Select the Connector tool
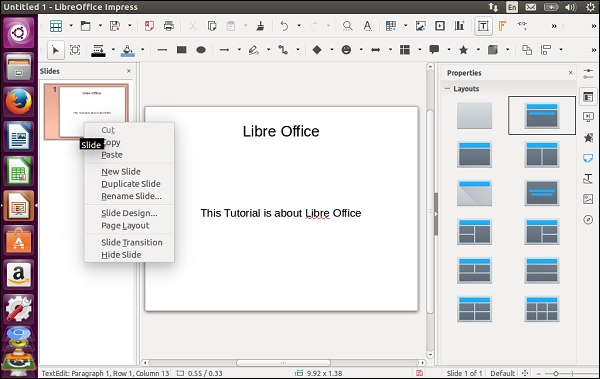This screenshot has height=379, width=600. (283, 50)
